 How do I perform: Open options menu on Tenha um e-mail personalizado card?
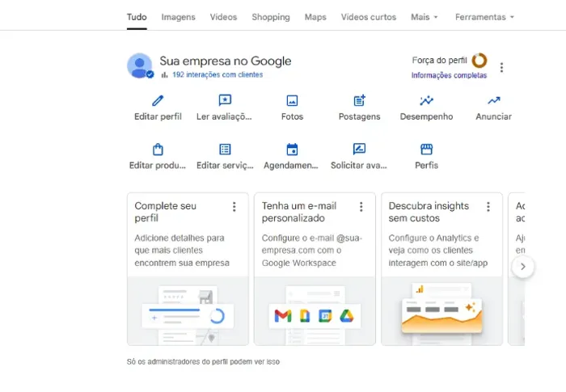point(361,207)
